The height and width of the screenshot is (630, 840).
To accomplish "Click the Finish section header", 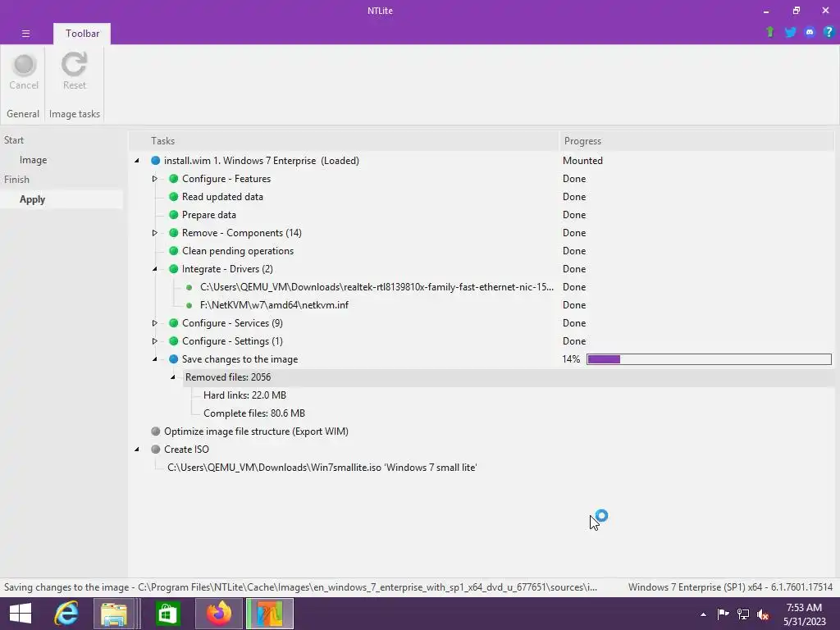I will (x=16, y=180).
